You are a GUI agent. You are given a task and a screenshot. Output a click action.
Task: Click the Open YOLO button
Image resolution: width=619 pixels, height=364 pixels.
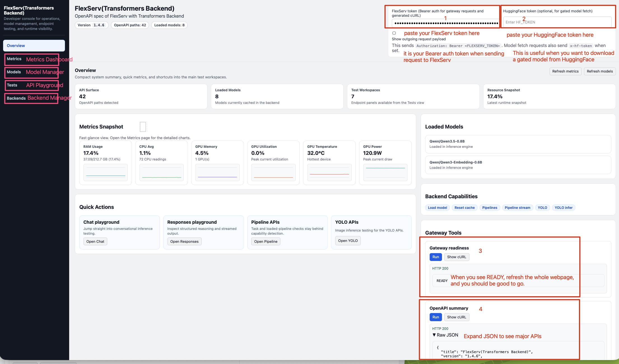(x=348, y=241)
